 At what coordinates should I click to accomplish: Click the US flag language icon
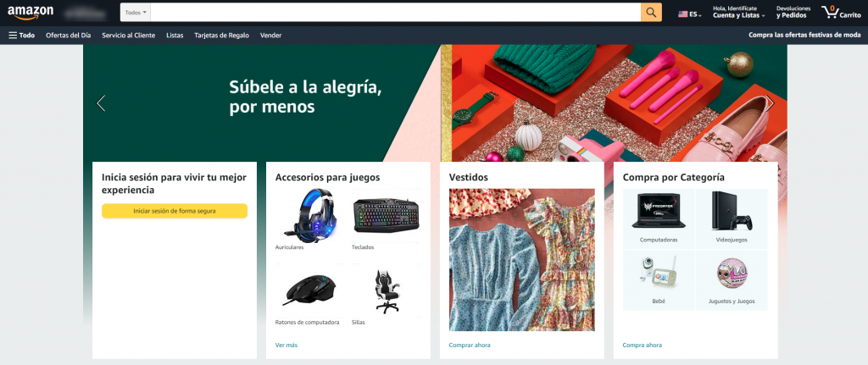pyautogui.click(x=683, y=14)
